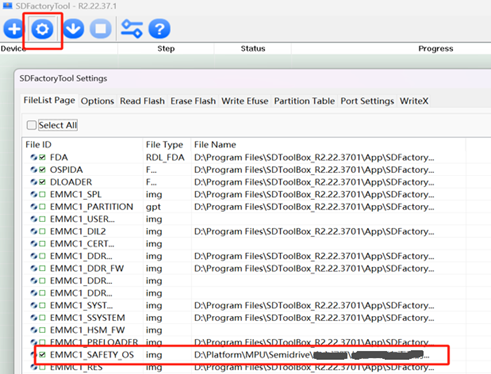The height and width of the screenshot is (374, 491).
Task: Open the Read Flash tab
Action: coord(142,101)
